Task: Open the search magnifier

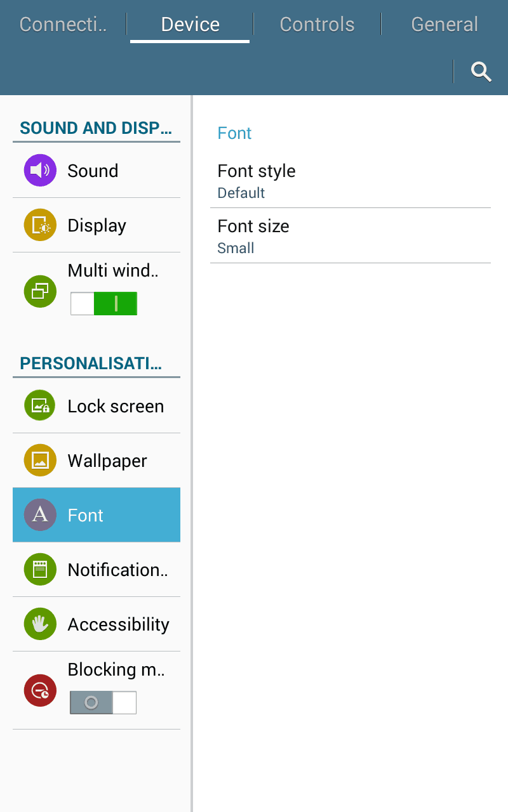Action: [481, 72]
